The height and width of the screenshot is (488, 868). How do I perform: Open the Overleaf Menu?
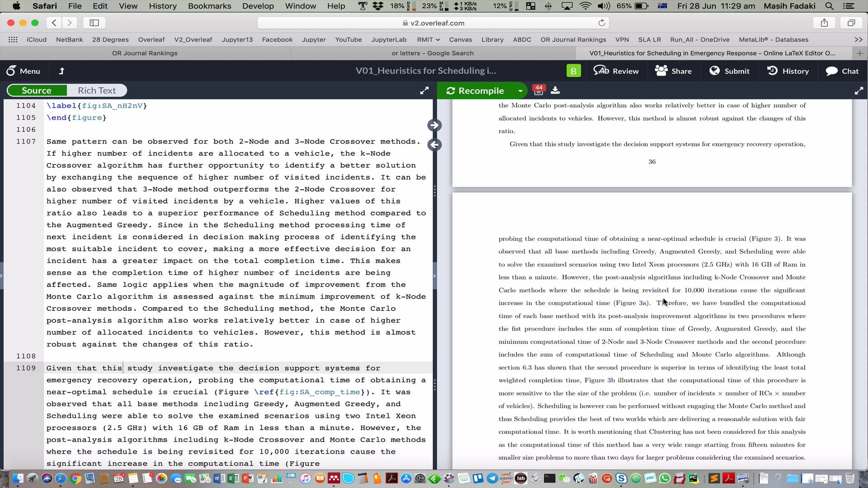[x=23, y=71]
